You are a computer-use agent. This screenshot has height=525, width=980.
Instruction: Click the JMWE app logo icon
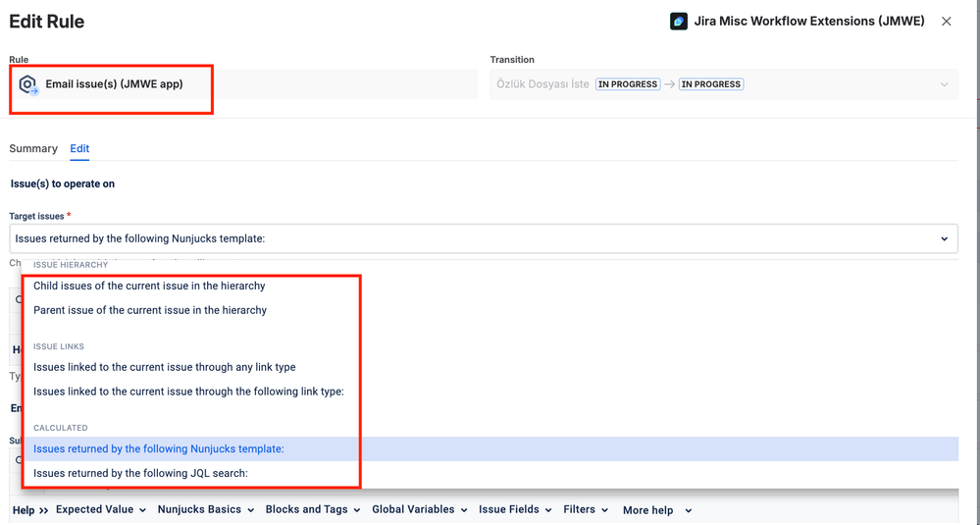679,22
